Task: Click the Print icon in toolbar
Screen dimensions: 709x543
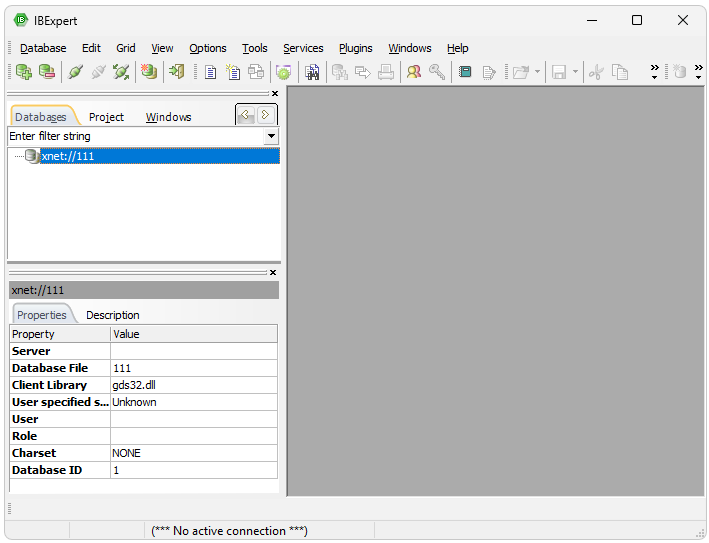Action: [x=386, y=72]
